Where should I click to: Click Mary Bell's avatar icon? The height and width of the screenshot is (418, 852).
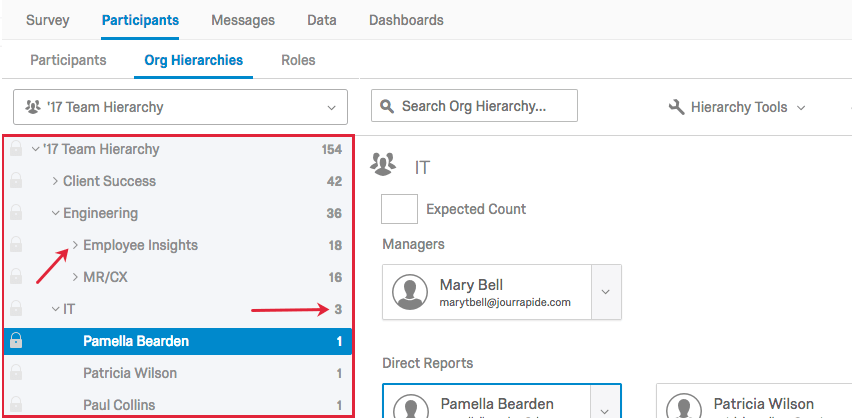click(x=410, y=292)
